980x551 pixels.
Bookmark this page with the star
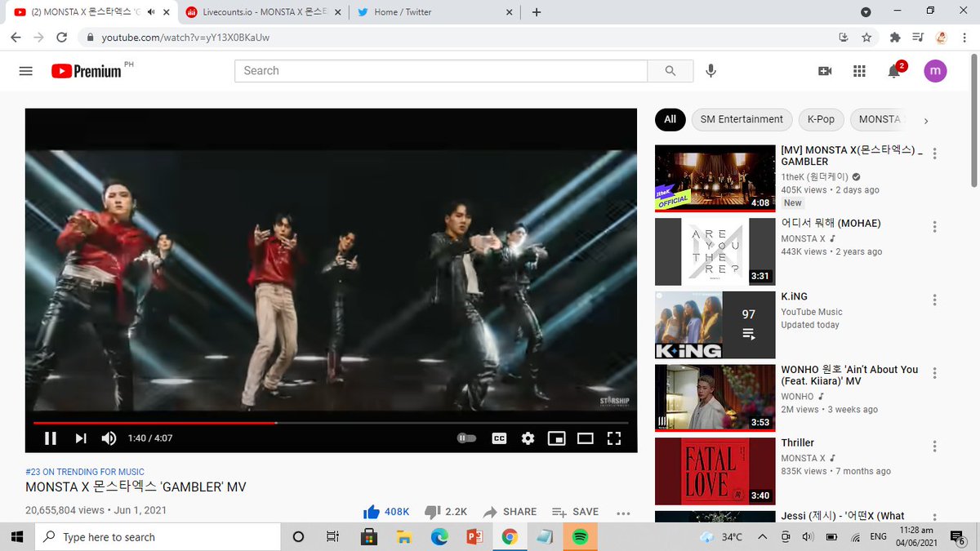866,38
